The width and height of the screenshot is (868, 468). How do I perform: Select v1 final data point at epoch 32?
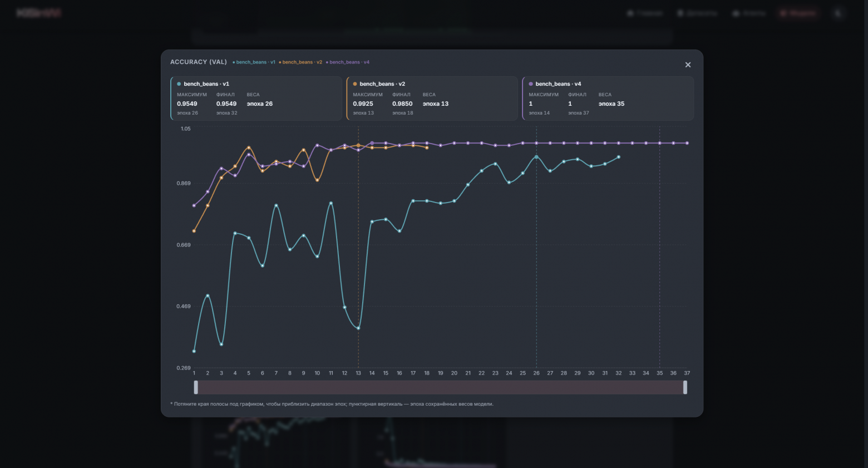pos(619,157)
